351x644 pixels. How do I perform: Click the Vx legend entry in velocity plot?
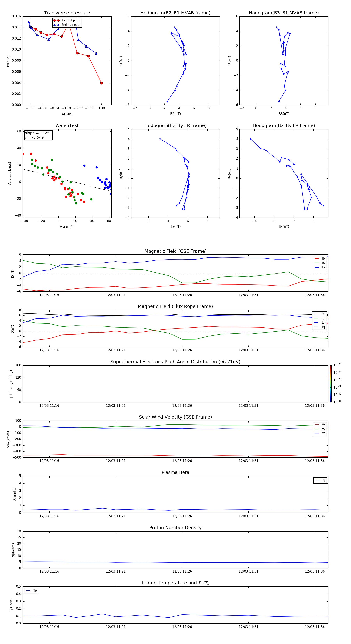(x=320, y=424)
